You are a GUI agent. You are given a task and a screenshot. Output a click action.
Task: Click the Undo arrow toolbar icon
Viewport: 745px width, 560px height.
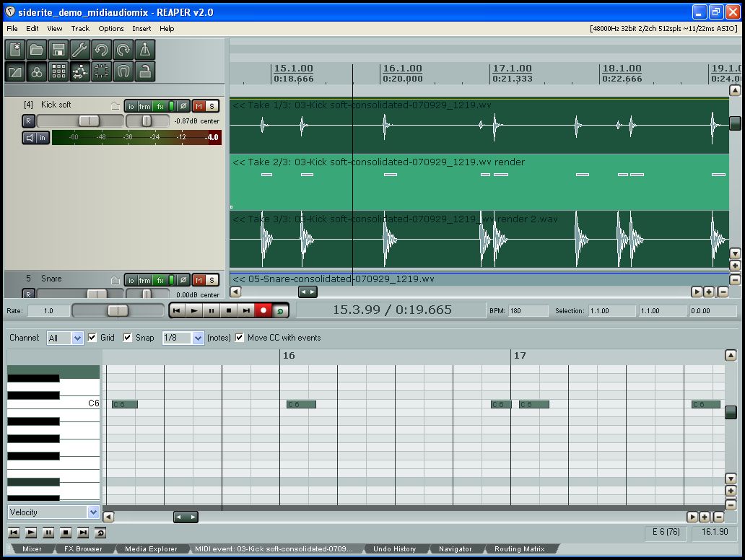[102, 49]
